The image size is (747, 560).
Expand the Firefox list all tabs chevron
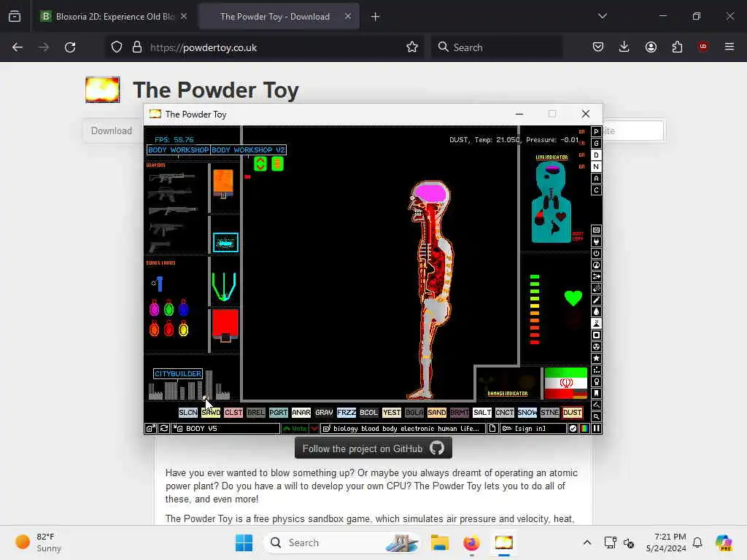click(x=602, y=16)
